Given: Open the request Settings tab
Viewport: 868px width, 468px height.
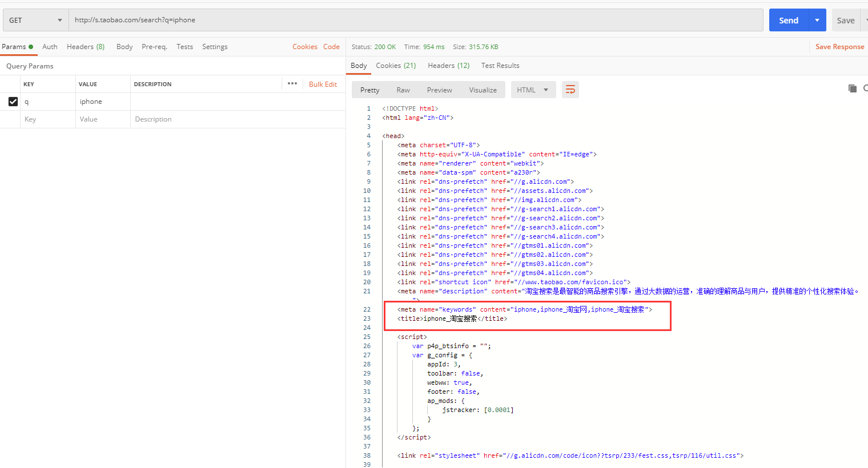Looking at the screenshot, I should (215, 47).
